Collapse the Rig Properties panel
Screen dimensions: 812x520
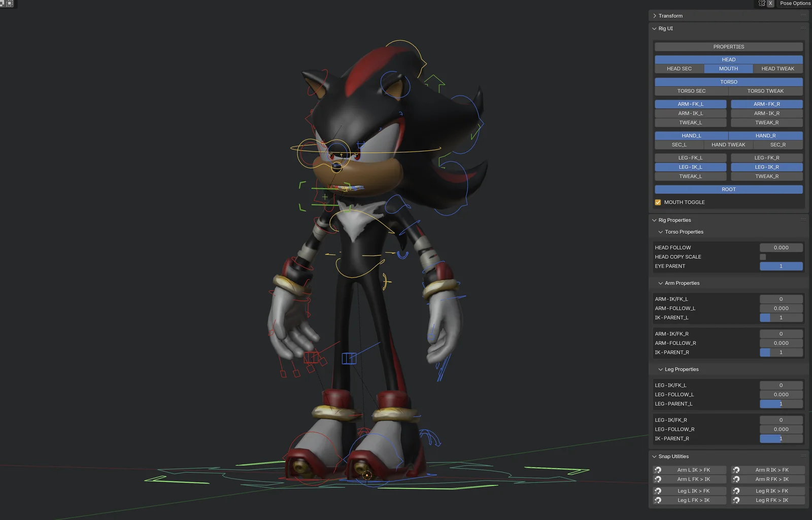(655, 220)
